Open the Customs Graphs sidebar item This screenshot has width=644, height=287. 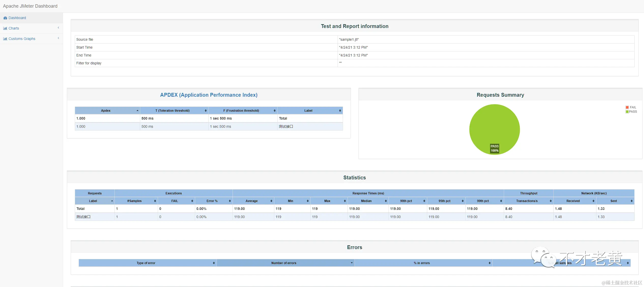(22, 39)
